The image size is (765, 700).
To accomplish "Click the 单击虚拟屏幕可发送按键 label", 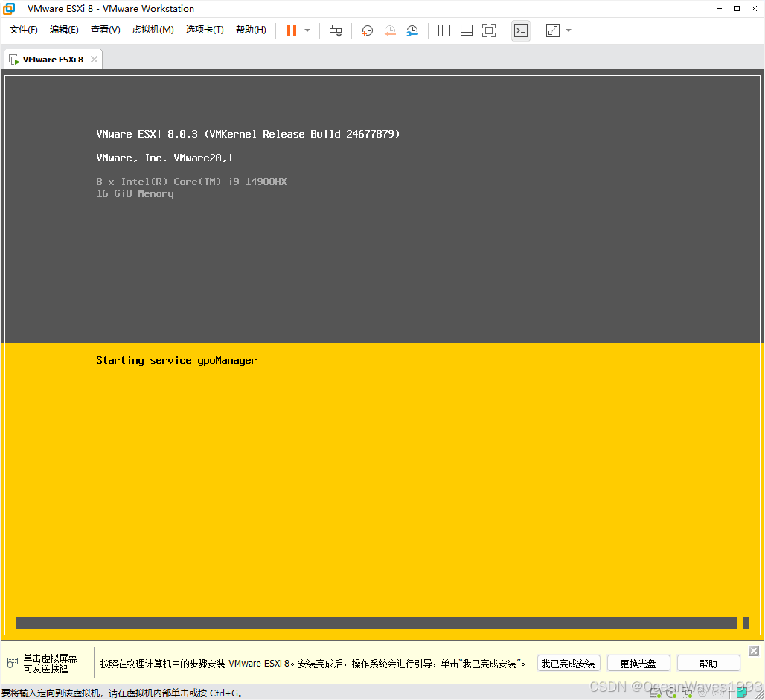I will [x=51, y=664].
